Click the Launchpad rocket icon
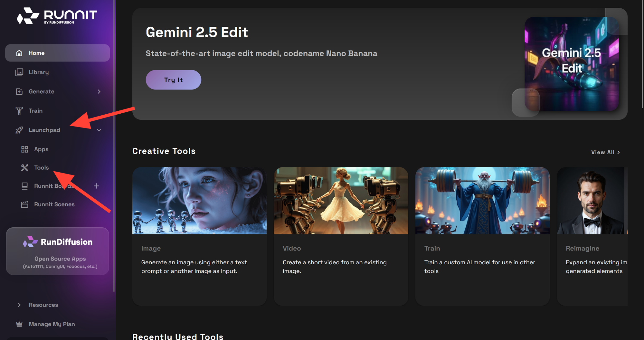644x340 pixels. click(19, 130)
